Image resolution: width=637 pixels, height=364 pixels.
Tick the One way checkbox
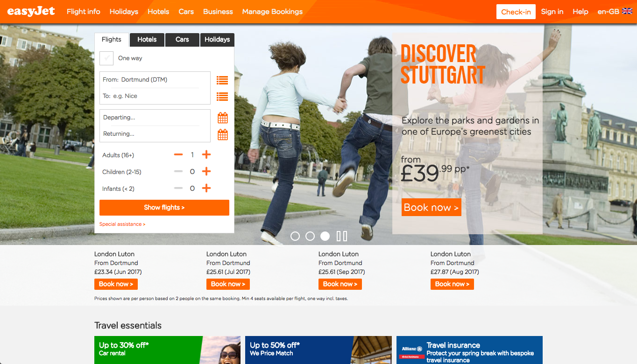[106, 58]
